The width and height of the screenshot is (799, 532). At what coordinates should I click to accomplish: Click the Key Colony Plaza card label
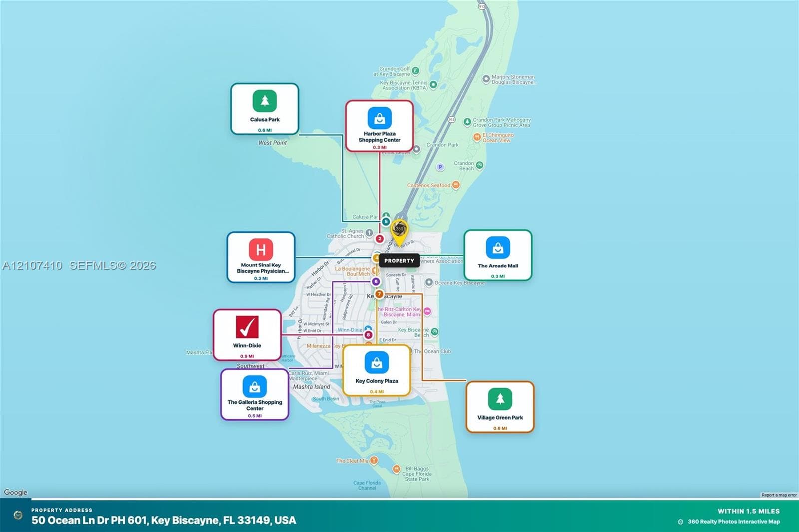coord(377,381)
